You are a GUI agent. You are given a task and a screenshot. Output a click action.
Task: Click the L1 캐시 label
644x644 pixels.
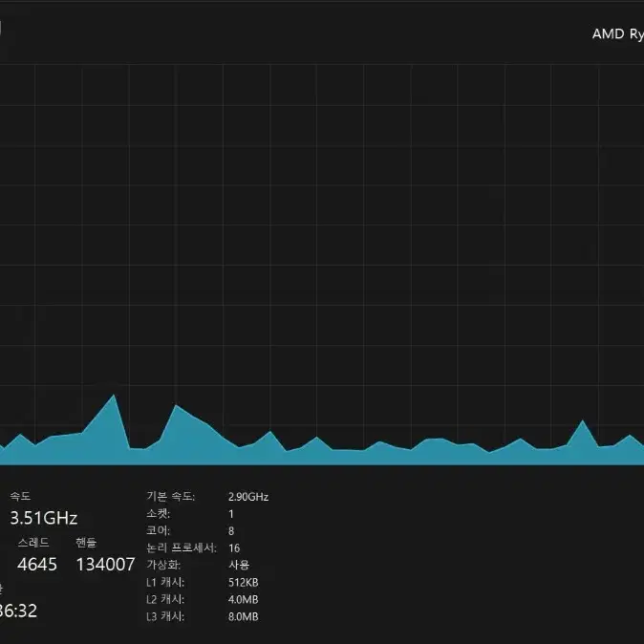click(165, 583)
